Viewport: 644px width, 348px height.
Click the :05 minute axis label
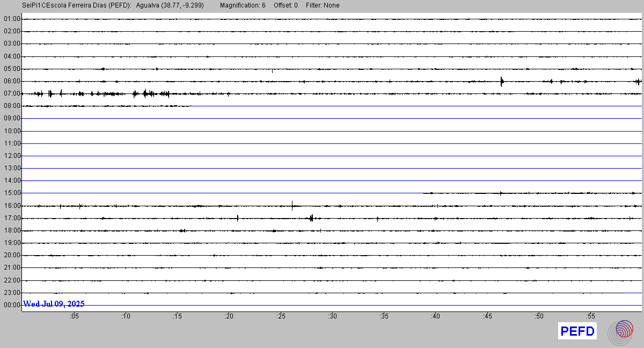pyautogui.click(x=74, y=316)
